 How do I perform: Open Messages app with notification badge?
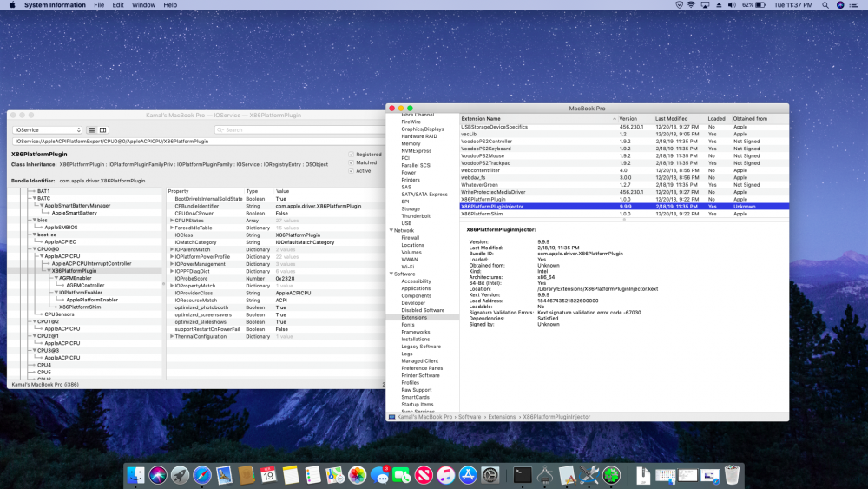[x=380, y=475]
